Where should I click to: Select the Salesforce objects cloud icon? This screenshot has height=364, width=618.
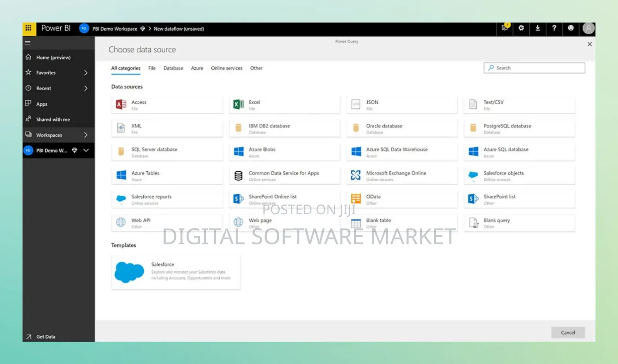pyautogui.click(x=473, y=176)
